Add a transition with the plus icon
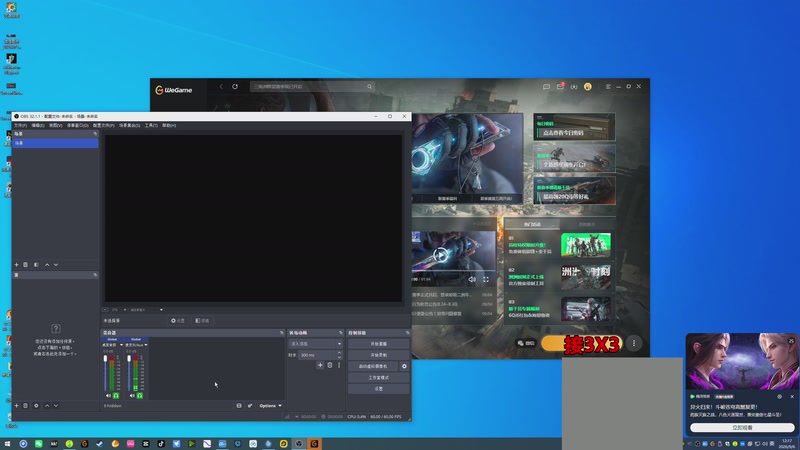The height and width of the screenshot is (450, 800). pyautogui.click(x=320, y=365)
